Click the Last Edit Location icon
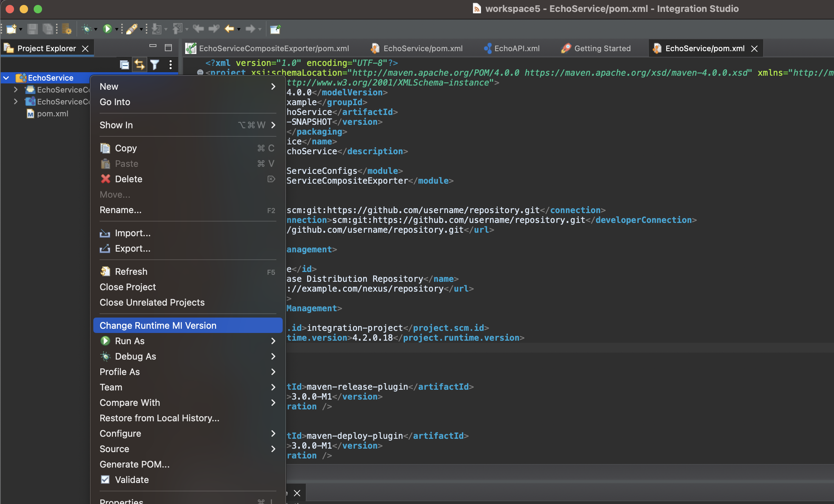 pyautogui.click(x=198, y=29)
